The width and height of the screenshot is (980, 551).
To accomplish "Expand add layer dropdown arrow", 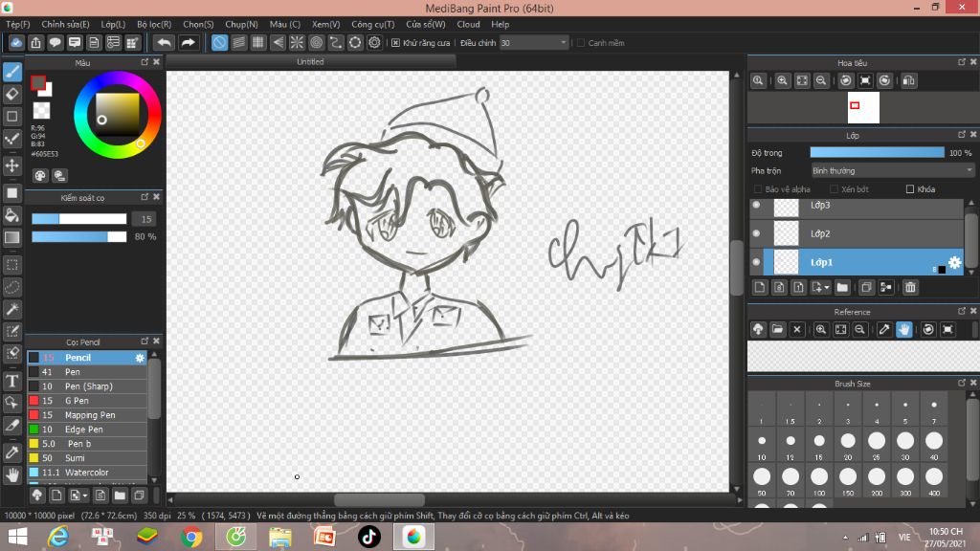I will pyautogui.click(x=827, y=288).
